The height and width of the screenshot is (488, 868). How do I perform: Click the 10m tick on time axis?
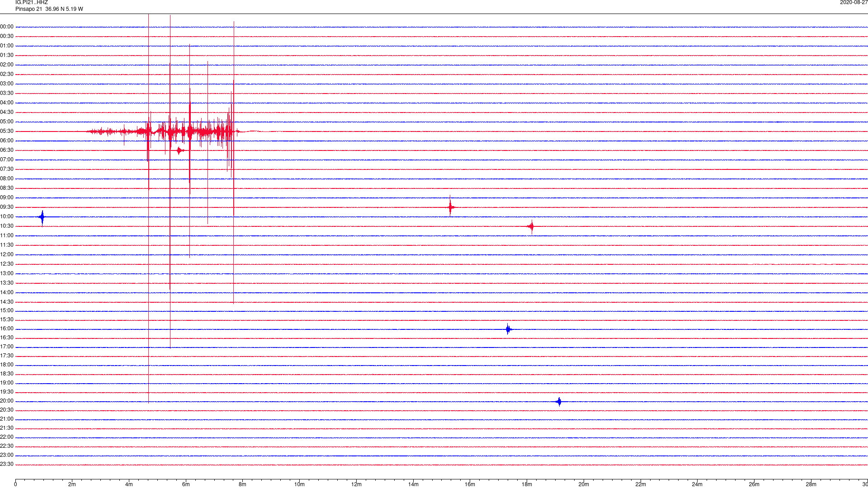(x=299, y=484)
